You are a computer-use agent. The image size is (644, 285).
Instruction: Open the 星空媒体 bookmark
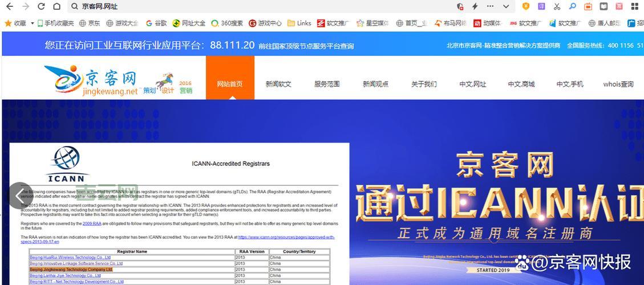coord(372,23)
